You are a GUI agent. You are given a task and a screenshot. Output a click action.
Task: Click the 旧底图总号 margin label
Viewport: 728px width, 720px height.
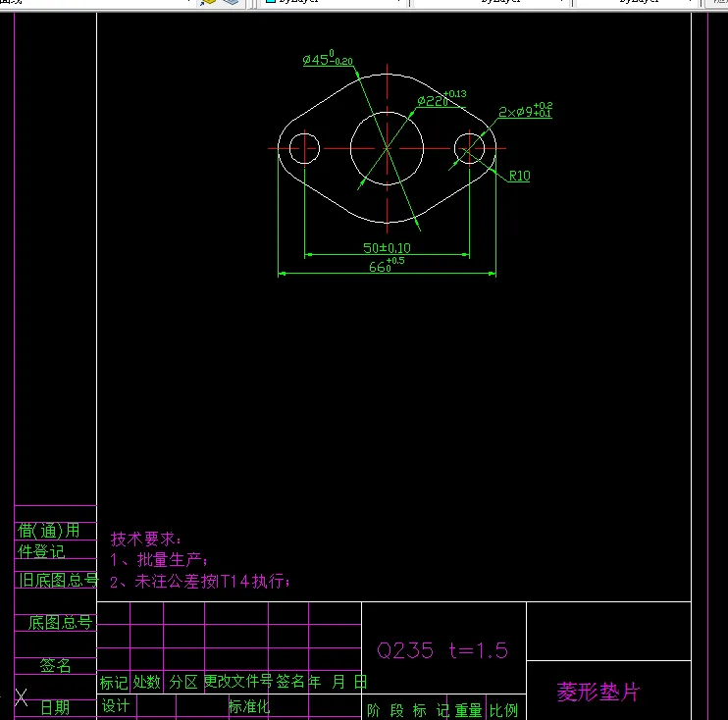pos(59,580)
